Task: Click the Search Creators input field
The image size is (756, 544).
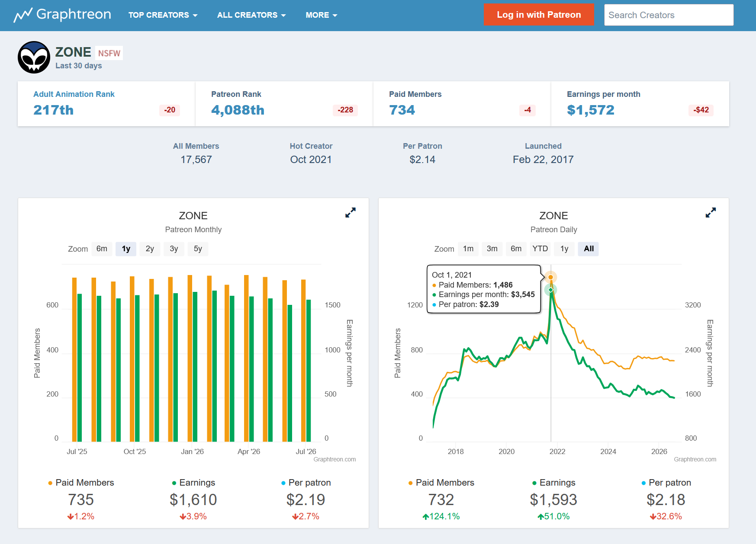Action: pyautogui.click(x=669, y=15)
